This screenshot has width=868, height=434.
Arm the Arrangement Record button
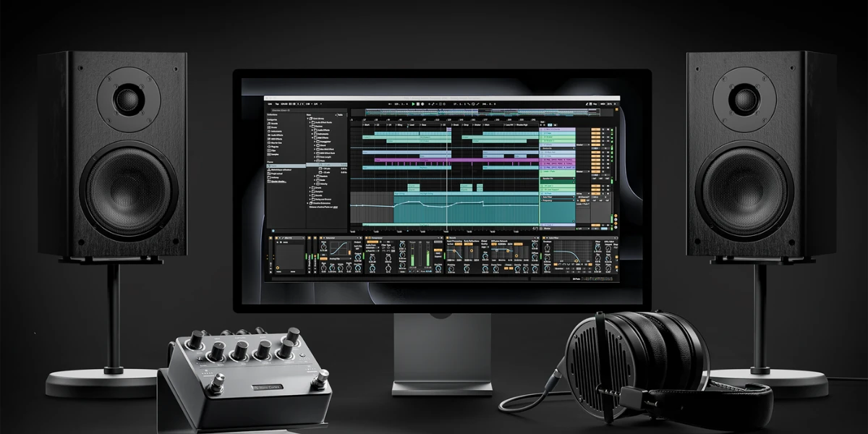422,104
